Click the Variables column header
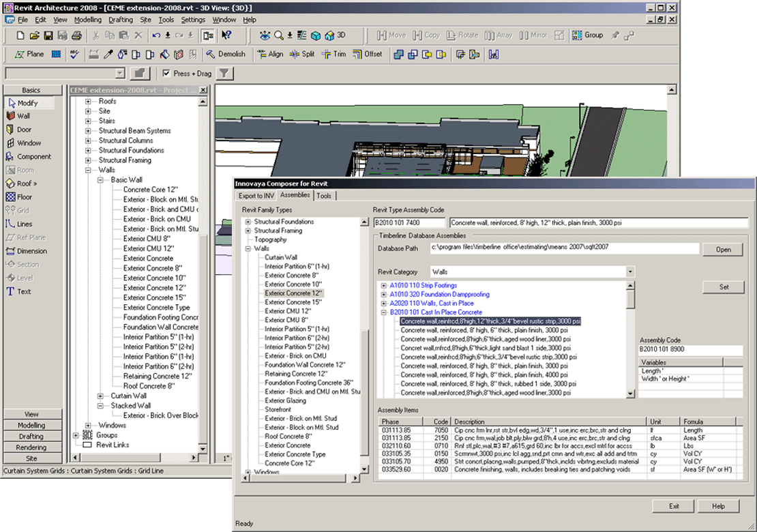Screen dimensions: 757x532 tap(681, 362)
